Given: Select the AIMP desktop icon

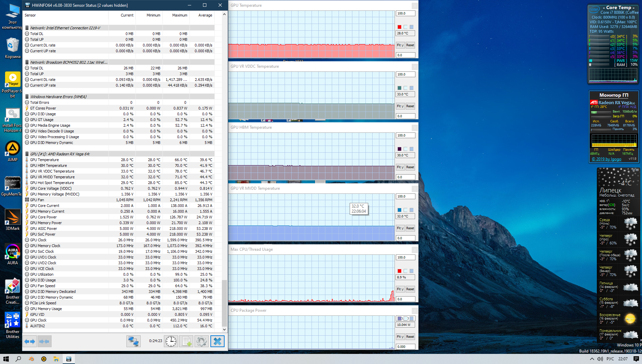Looking at the screenshot, I should (x=12, y=151).
